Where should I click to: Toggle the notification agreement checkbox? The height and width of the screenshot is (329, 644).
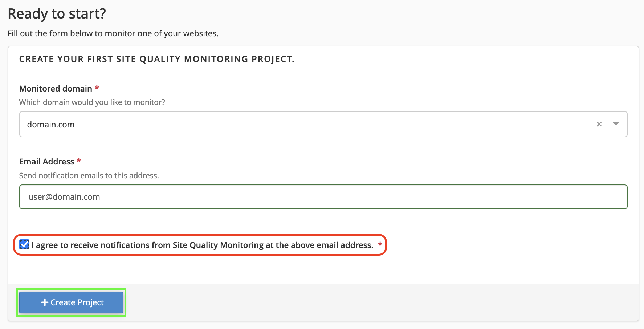pyautogui.click(x=24, y=245)
